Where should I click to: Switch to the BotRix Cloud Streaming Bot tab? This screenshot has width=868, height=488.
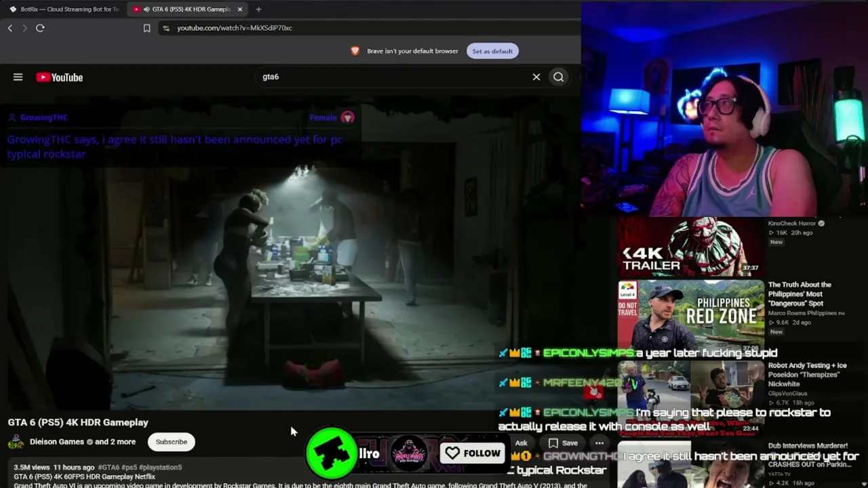pyautogui.click(x=64, y=9)
